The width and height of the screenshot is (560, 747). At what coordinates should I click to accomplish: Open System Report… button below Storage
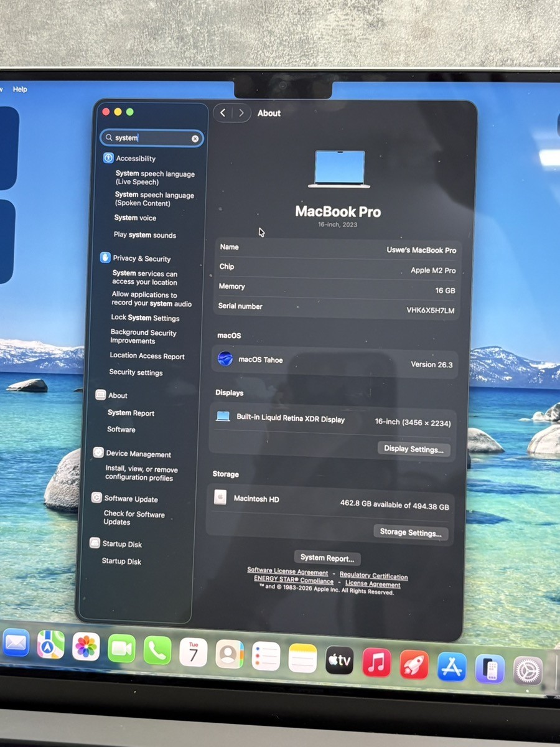[x=327, y=558]
